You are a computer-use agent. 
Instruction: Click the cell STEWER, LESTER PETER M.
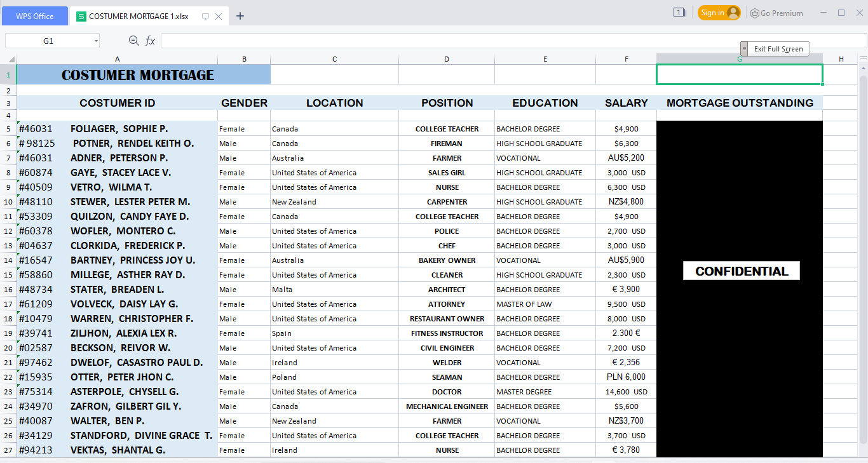click(117, 202)
